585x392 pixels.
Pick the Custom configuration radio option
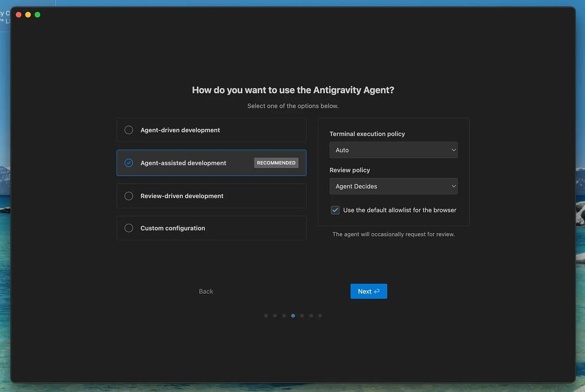[129, 228]
